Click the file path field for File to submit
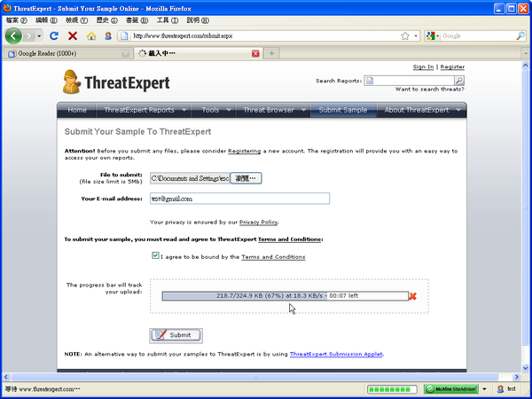 click(190, 178)
